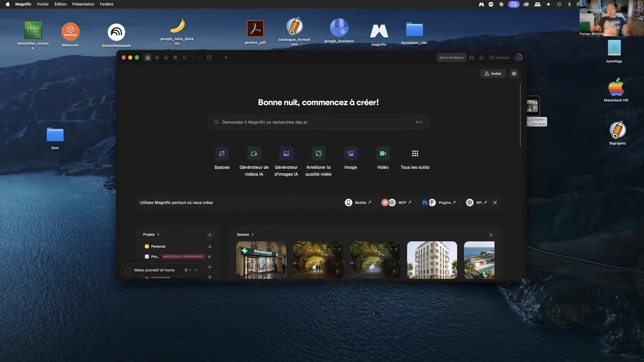
Task: Launch Générateur d'images IA
Action: pyautogui.click(x=286, y=162)
